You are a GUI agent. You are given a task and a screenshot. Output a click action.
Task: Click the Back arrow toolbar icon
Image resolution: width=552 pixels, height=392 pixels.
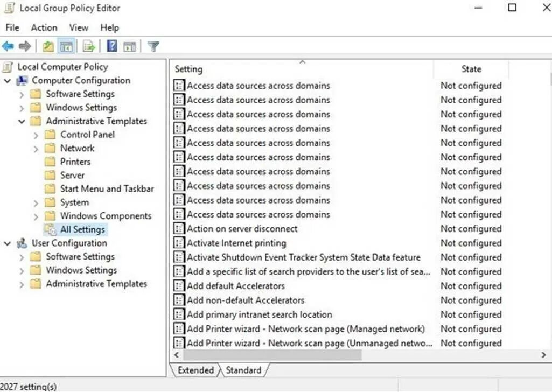8,46
